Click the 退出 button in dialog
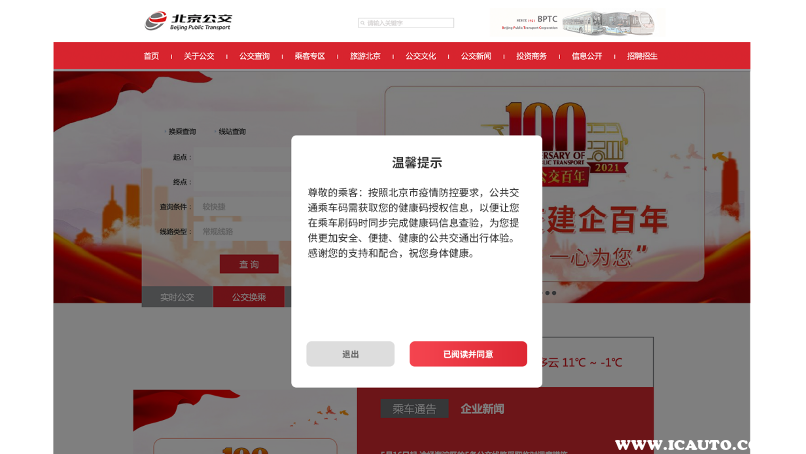806x454 pixels. coord(350,354)
